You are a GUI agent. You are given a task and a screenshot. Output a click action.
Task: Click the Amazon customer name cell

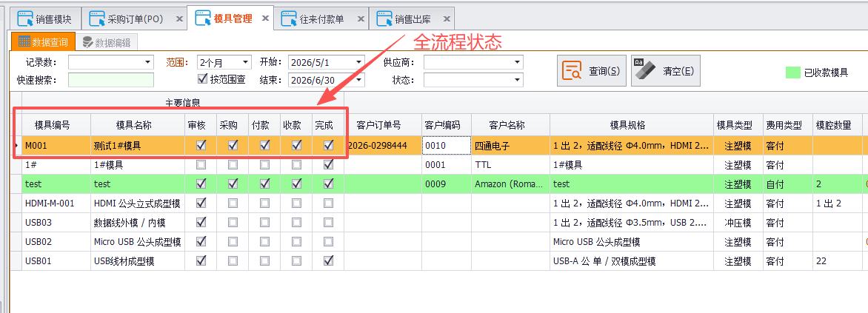[510, 184]
